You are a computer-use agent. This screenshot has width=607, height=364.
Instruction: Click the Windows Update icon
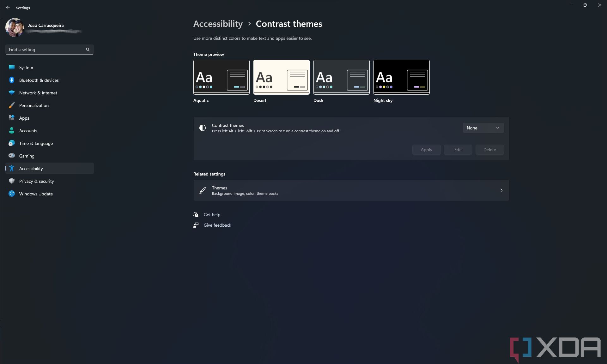(x=12, y=194)
